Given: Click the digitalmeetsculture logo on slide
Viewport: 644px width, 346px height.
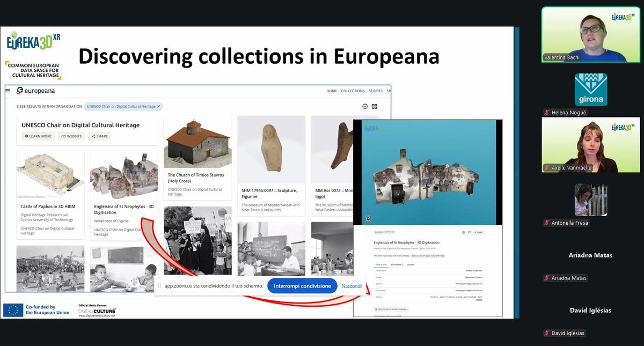Looking at the screenshot, I should (97, 311).
